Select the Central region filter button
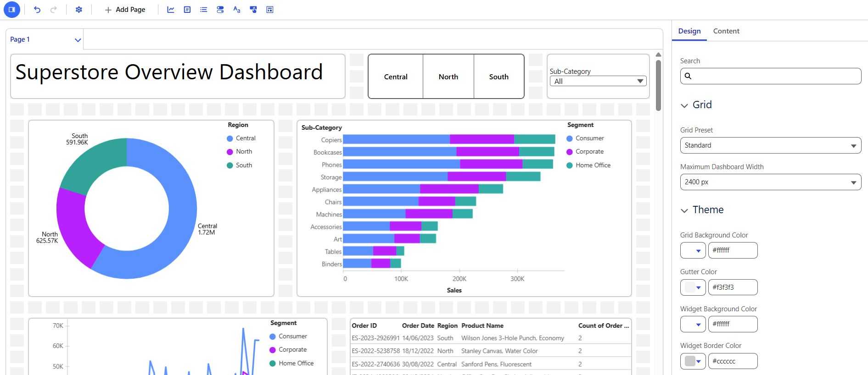This screenshot has width=868, height=375. (396, 77)
